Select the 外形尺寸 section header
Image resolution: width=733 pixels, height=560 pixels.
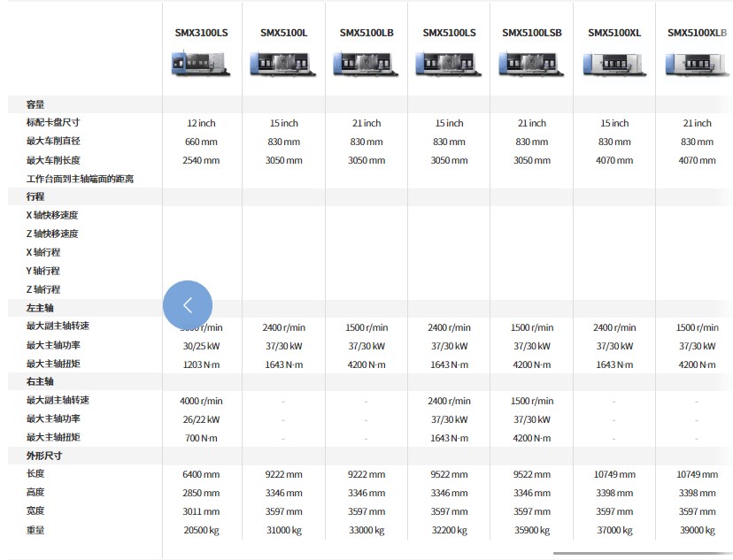pyautogui.click(x=44, y=456)
